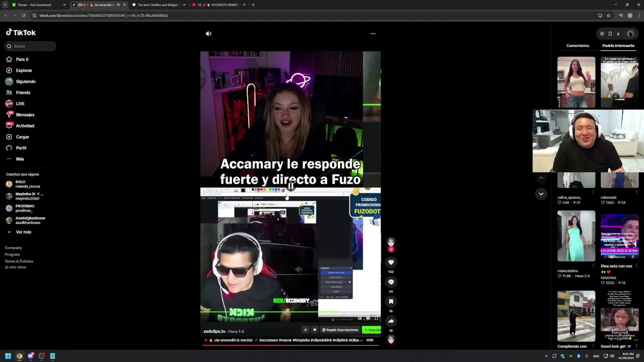644x362 pixels.
Task: Go to the previous video arrow
Action: coord(541,178)
